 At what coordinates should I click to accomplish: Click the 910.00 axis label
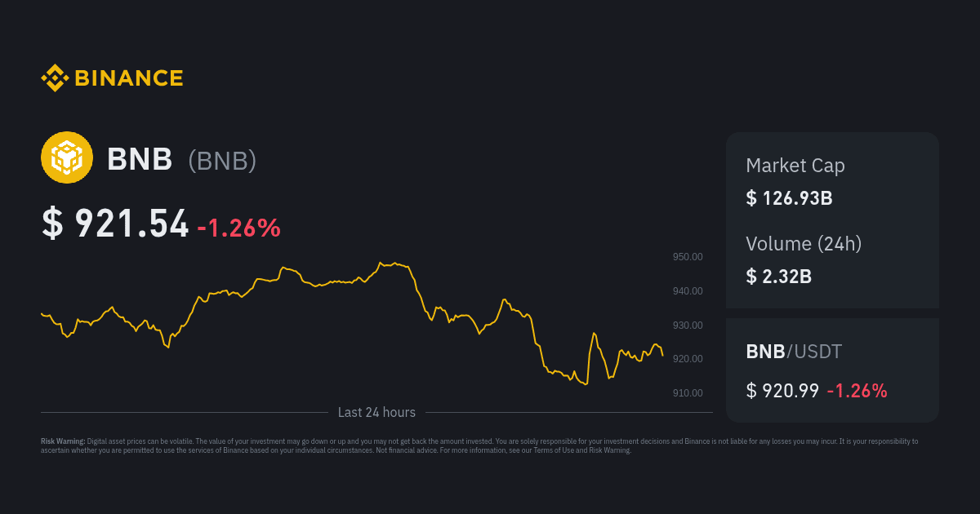coord(687,393)
